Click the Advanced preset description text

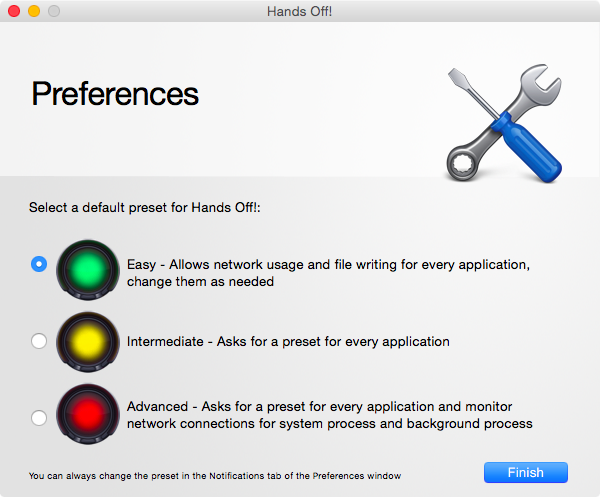[x=330, y=415]
